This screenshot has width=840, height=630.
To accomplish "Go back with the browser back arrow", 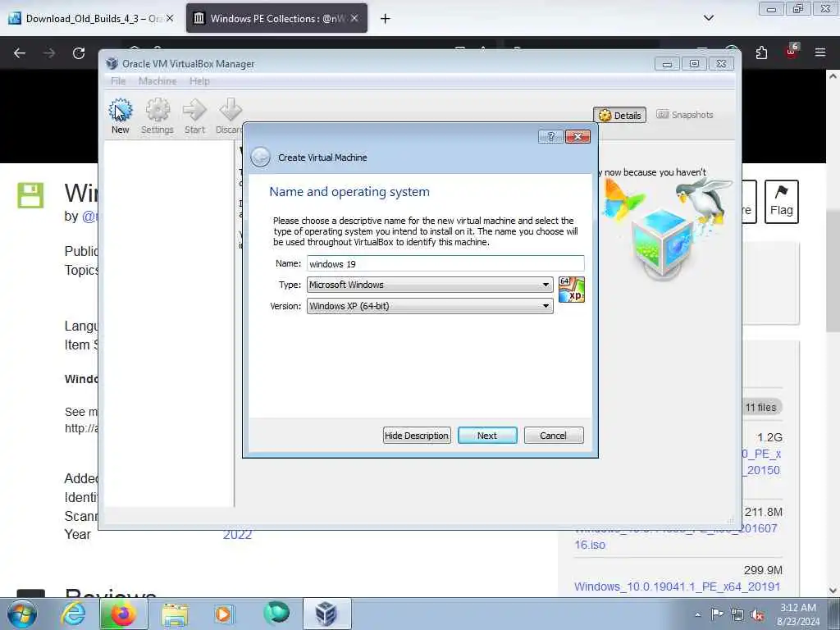I will point(20,53).
